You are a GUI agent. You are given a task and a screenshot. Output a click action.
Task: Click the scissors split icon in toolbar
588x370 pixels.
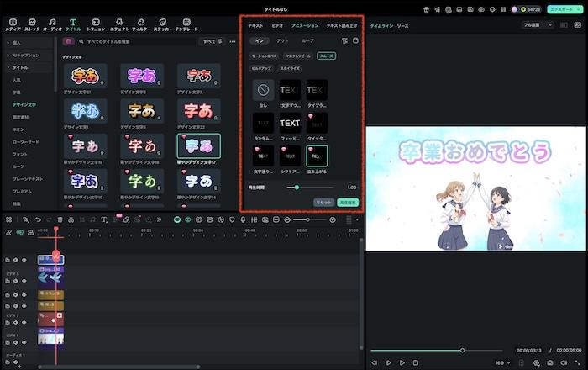[x=71, y=220]
